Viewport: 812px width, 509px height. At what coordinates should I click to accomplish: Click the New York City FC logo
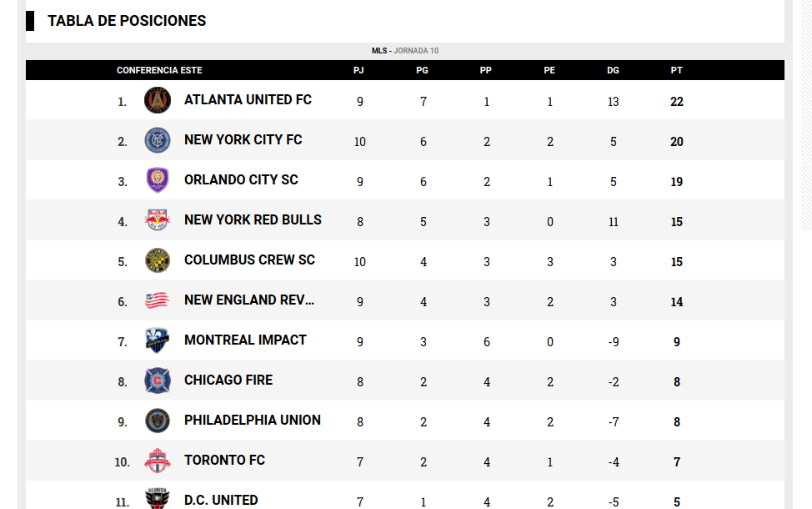[157, 140]
